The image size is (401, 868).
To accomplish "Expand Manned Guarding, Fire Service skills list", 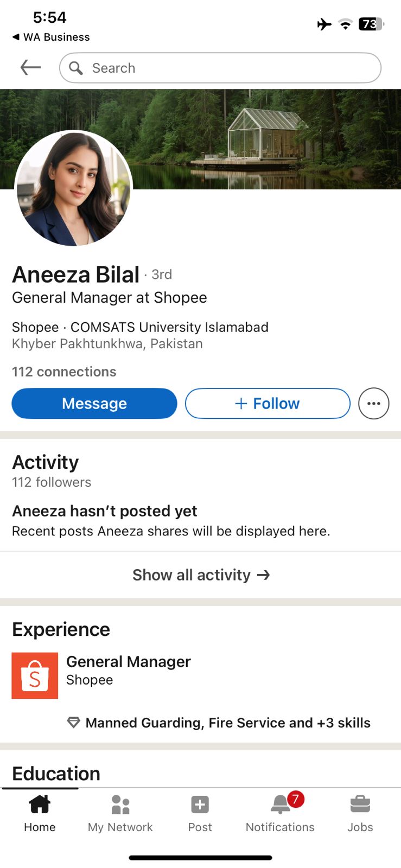I will [x=228, y=723].
